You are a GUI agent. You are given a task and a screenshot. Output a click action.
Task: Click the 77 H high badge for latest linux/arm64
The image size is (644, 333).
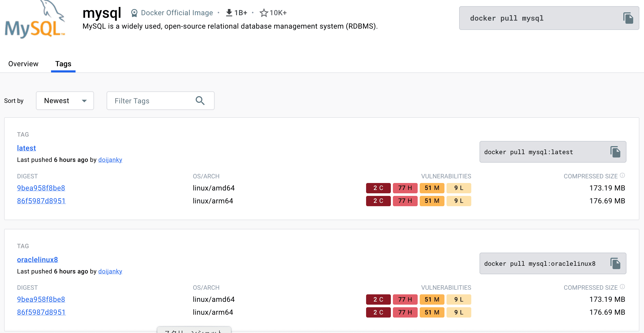coord(405,201)
